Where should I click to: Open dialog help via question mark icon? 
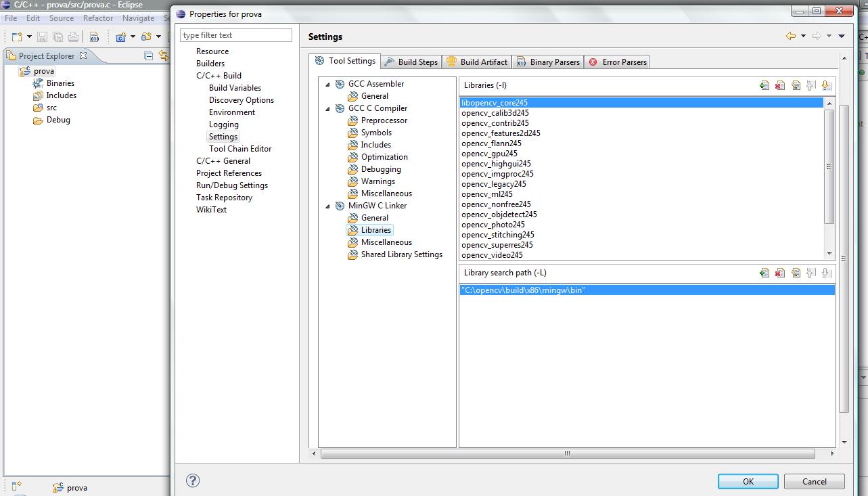193,481
